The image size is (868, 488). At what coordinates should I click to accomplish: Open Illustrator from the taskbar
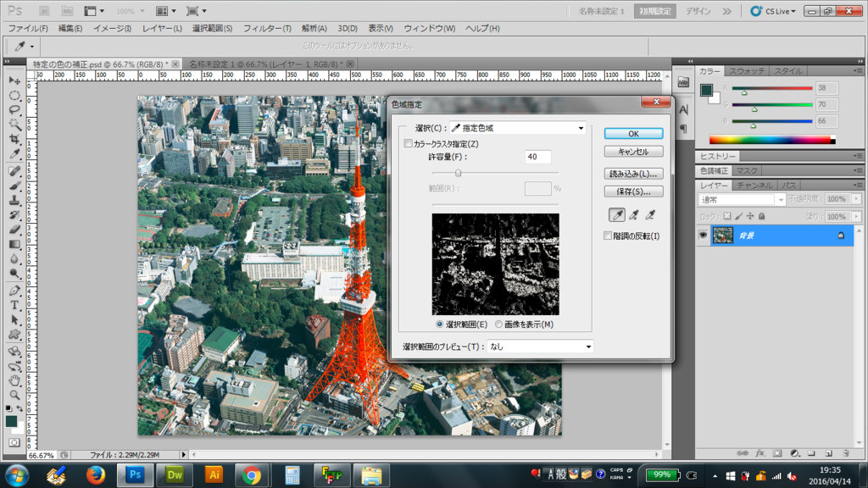[x=214, y=474]
